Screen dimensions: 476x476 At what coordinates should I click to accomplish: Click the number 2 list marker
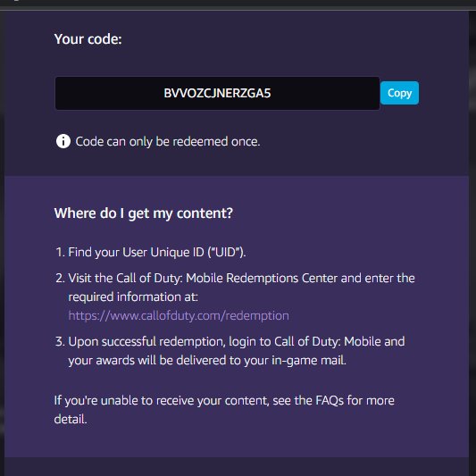60,278
